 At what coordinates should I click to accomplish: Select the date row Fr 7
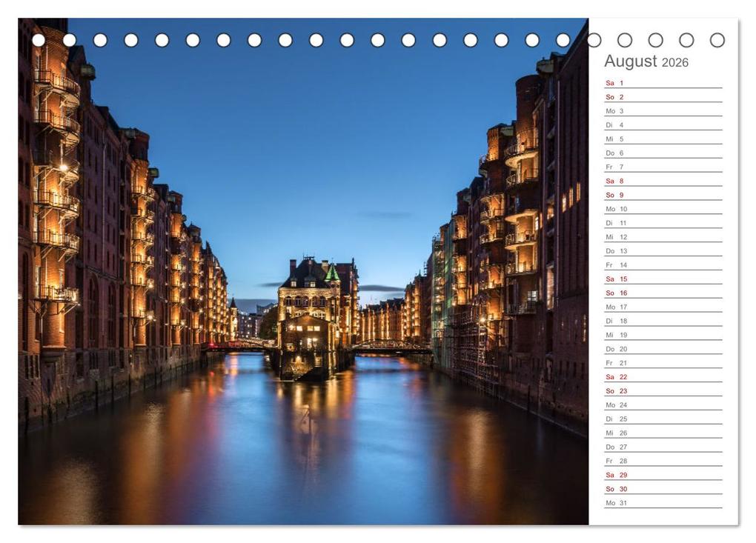[663, 167]
